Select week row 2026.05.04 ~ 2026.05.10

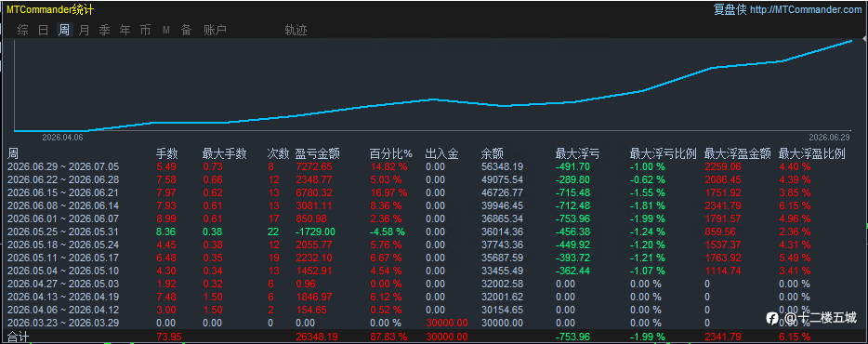(x=434, y=271)
